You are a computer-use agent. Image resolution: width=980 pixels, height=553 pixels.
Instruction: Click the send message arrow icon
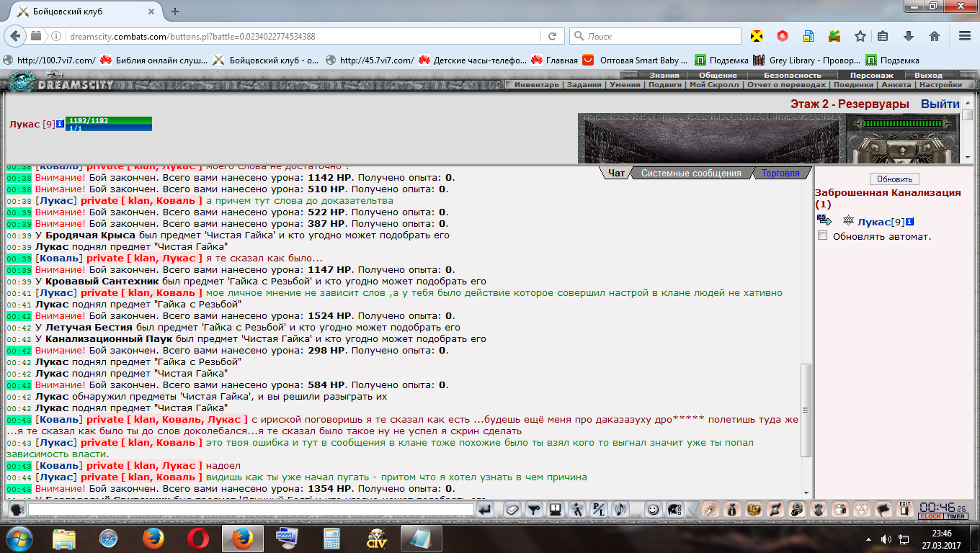click(x=485, y=510)
